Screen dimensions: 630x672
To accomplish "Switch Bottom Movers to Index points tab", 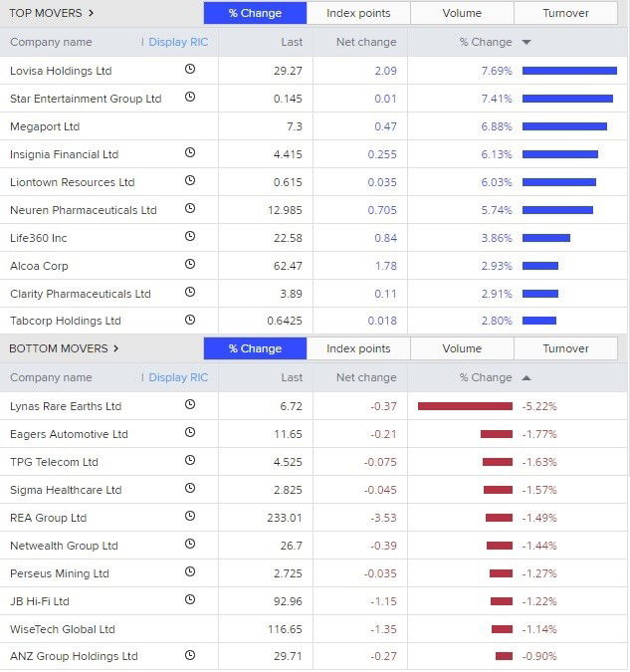I will pos(358,348).
